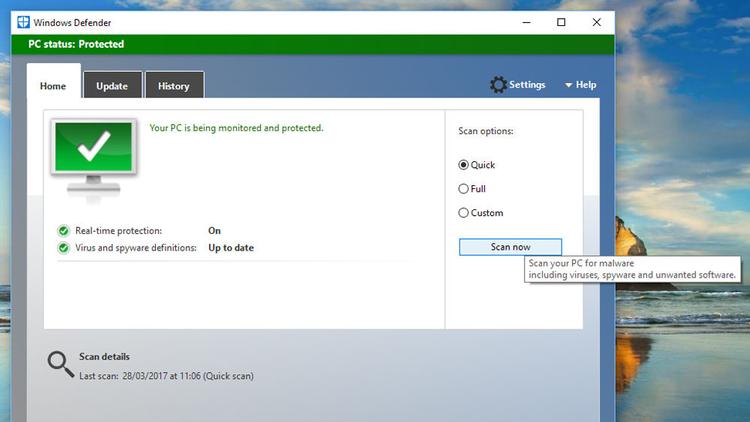This screenshot has height=422, width=750.
Task: Click the Real-time protection green check icon
Action: [64, 231]
